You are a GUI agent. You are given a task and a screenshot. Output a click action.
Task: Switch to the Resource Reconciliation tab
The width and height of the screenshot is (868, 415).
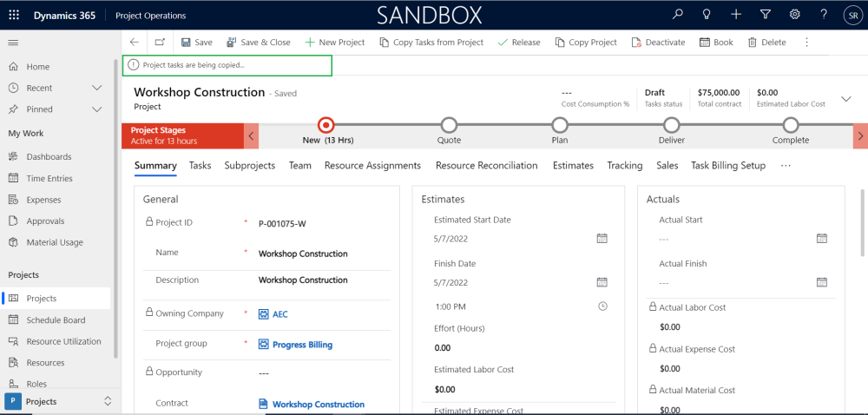[x=487, y=166]
